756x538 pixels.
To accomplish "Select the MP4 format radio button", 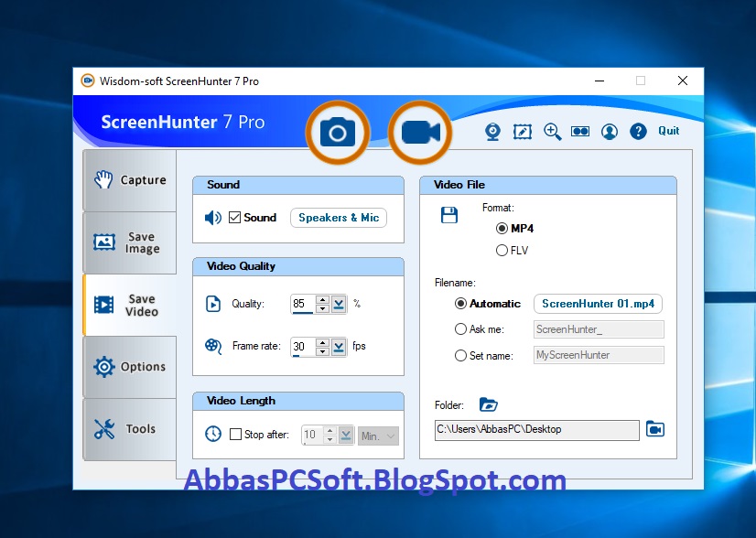I will tap(502, 229).
